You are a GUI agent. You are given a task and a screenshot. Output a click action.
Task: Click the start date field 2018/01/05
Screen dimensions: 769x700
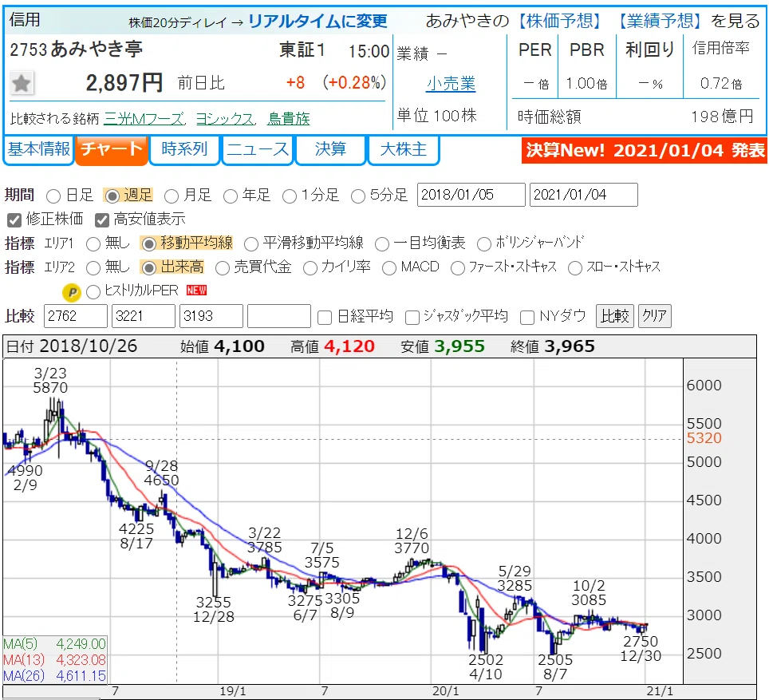click(471, 195)
